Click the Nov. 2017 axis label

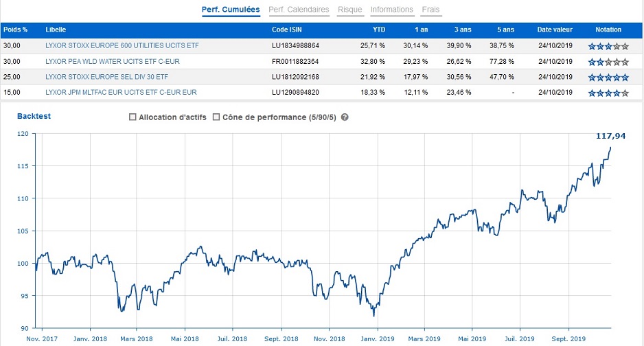pyautogui.click(x=42, y=339)
